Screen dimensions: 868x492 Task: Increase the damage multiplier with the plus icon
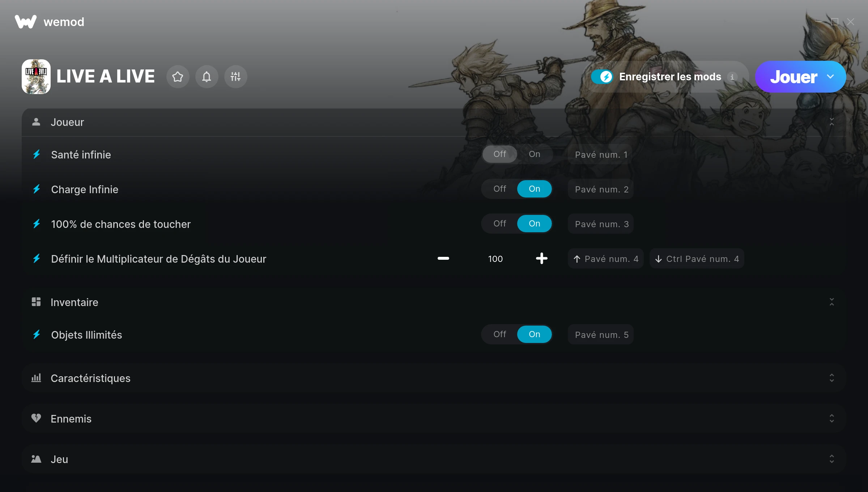(x=541, y=258)
